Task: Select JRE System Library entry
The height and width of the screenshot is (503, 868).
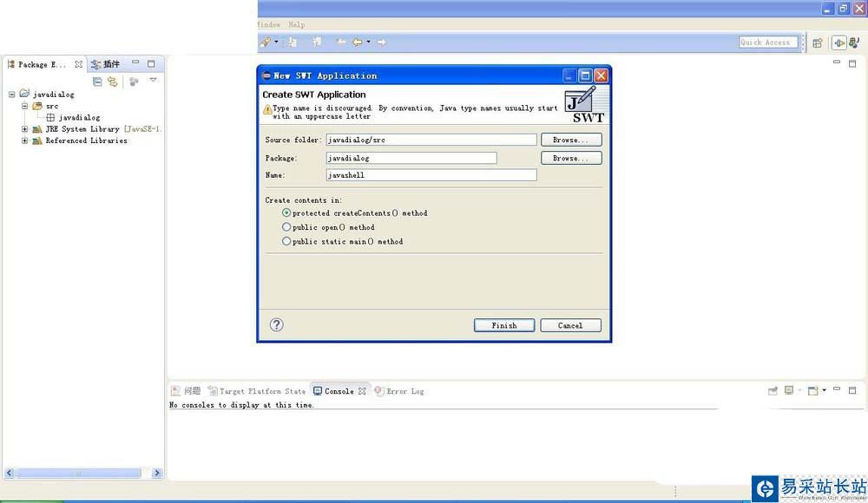Action: 97,129
